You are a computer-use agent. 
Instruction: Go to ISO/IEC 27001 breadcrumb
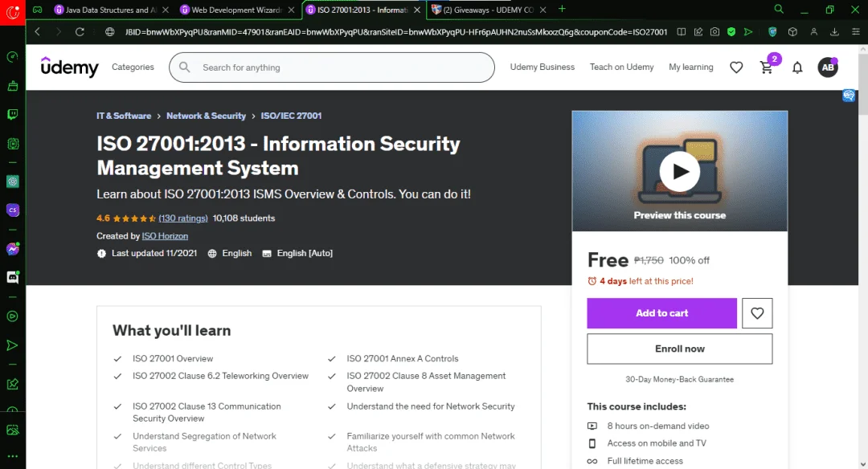coord(291,116)
